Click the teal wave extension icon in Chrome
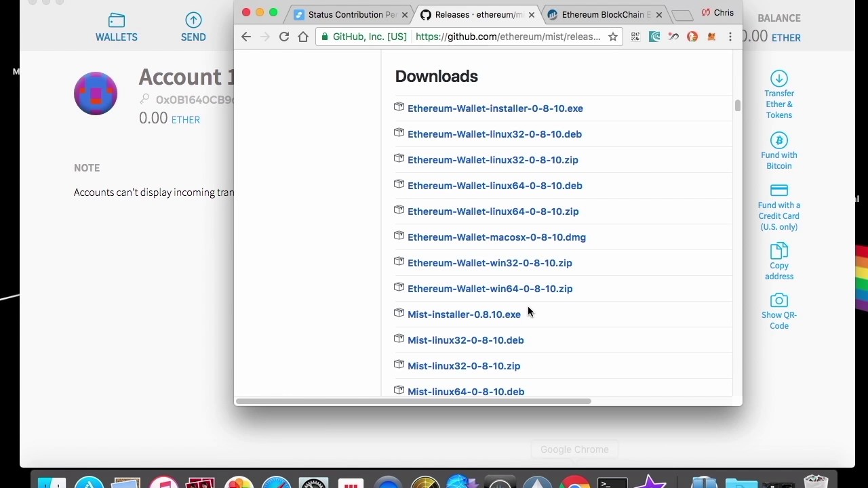The width and height of the screenshot is (868, 488). coord(654,37)
